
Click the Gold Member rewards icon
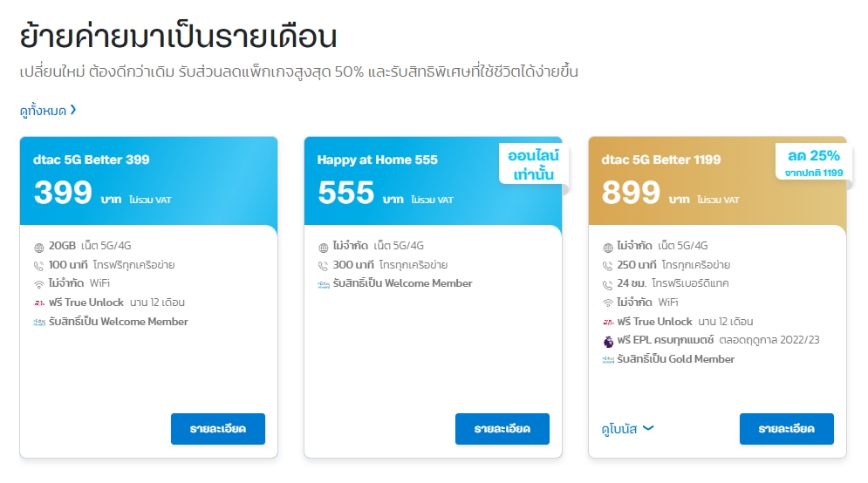[608, 359]
